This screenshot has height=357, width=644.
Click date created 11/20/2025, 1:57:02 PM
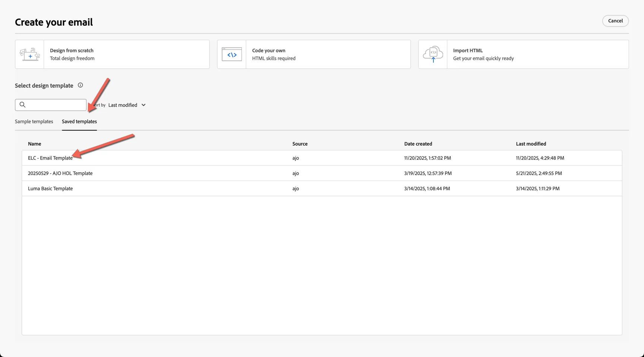pyautogui.click(x=427, y=158)
